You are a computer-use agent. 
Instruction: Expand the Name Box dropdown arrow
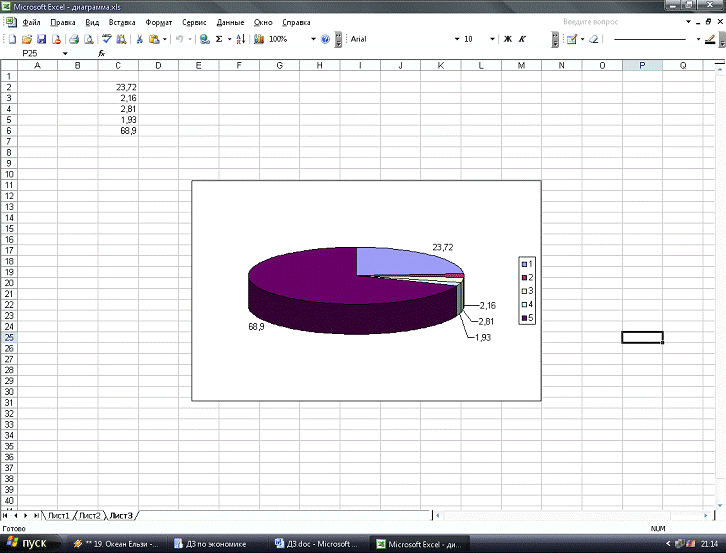[66, 53]
